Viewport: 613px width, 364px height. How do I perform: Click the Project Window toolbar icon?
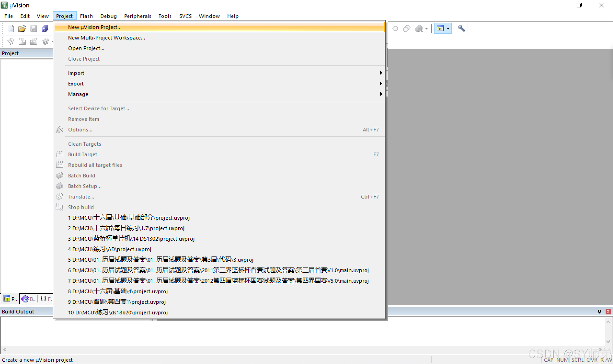click(440, 28)
